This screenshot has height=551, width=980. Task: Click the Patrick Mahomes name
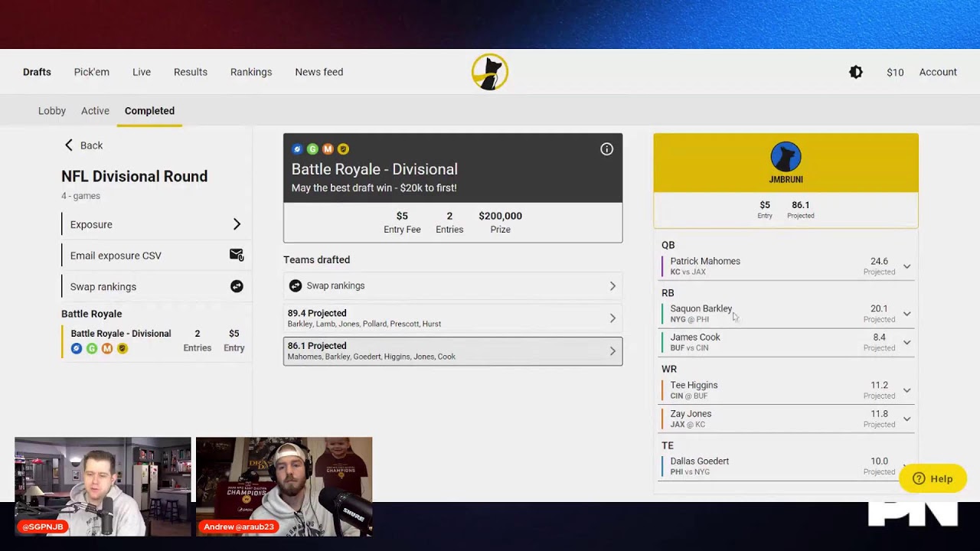click(705, 261)
